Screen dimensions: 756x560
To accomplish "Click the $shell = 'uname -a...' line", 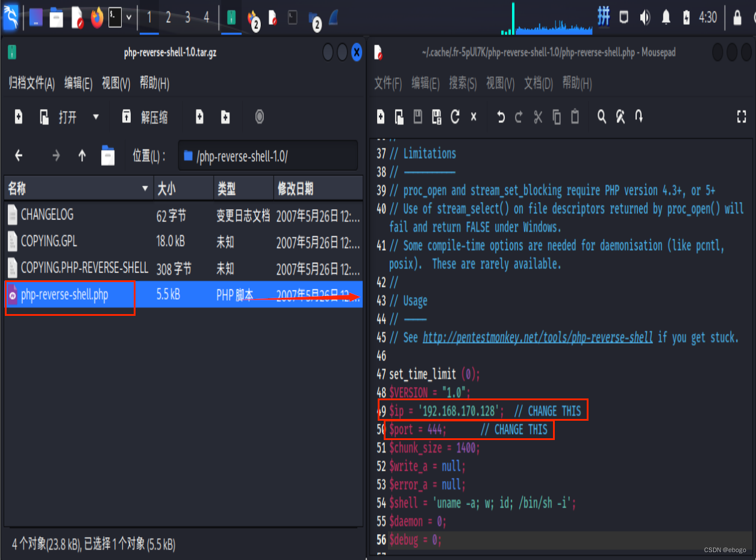I will coord(483,503).
